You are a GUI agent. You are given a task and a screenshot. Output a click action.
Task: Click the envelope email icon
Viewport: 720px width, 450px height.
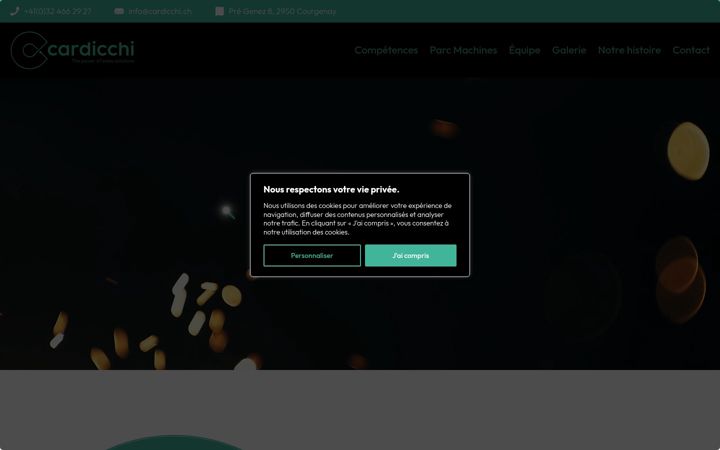(x=119, y=11)
